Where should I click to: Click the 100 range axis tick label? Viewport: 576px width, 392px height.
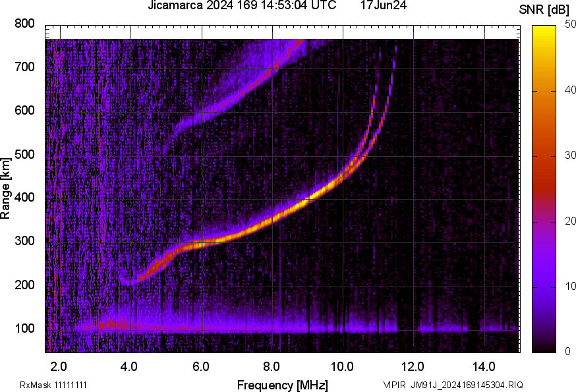(x=26, y=328)
